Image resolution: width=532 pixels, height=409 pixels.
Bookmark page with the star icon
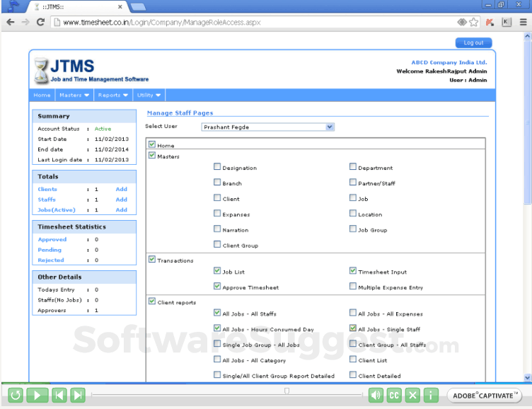coord(473,22)
